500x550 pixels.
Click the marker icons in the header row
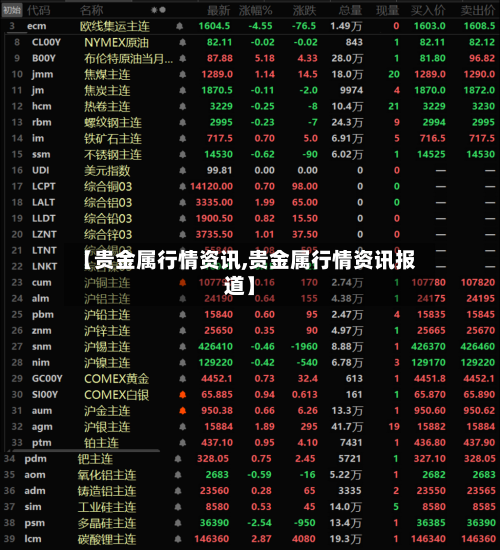pyautogui.click(x=158, y=10)
